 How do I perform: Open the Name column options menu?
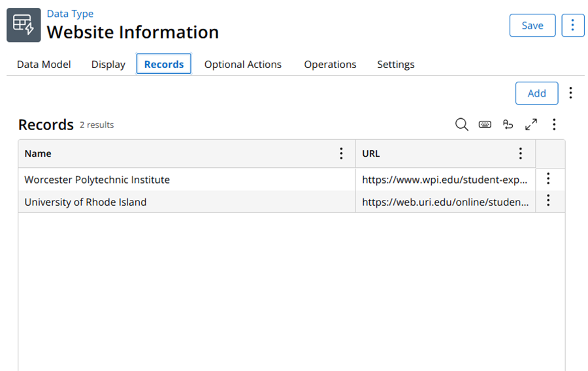[341, 153]
